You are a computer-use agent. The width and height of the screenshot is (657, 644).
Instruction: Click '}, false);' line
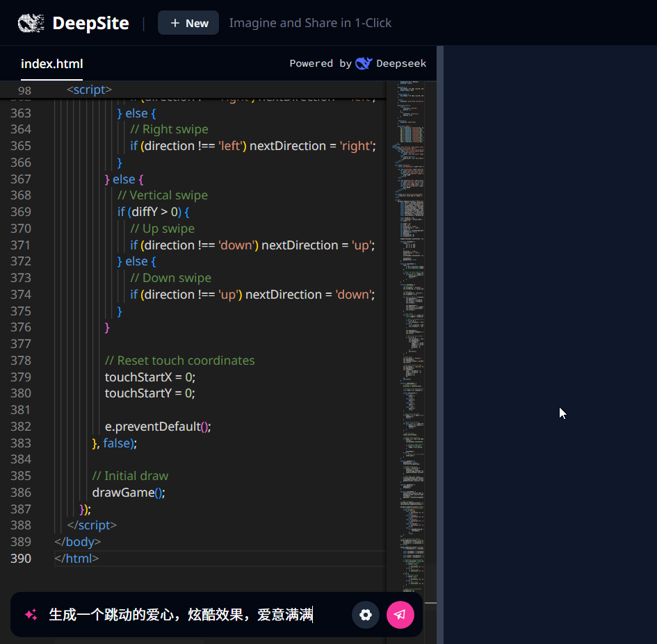(x=115, y=443)
